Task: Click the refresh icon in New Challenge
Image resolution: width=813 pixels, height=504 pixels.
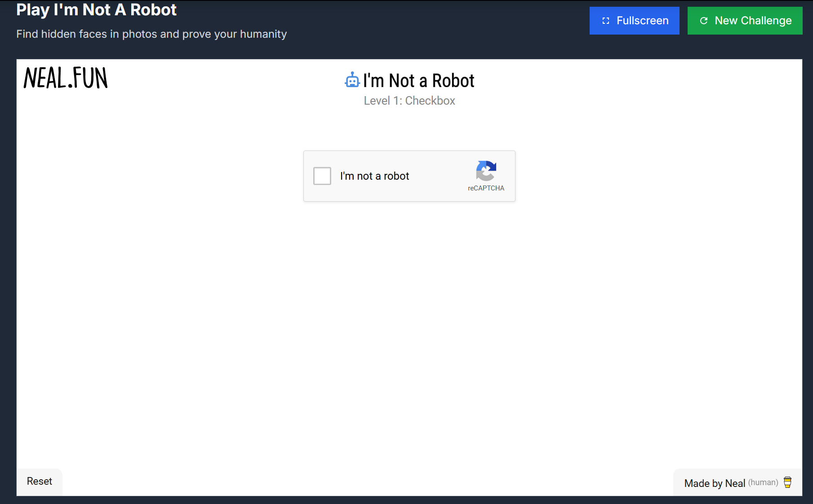Action: pos(704,21)
